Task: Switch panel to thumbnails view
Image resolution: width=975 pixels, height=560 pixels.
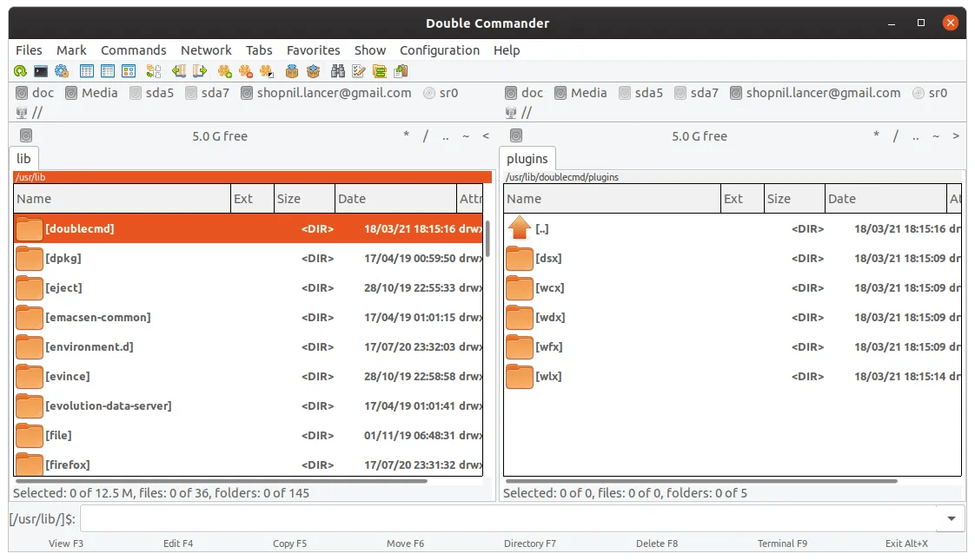Action: point(128,70)
